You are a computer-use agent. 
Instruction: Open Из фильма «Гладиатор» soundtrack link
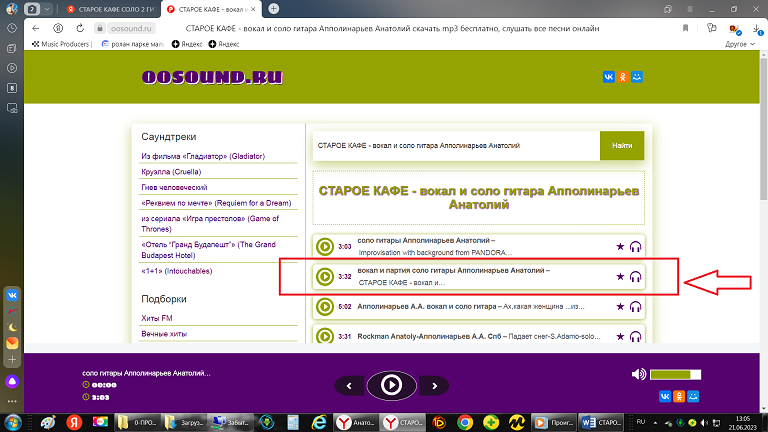(x=203, y=156)
